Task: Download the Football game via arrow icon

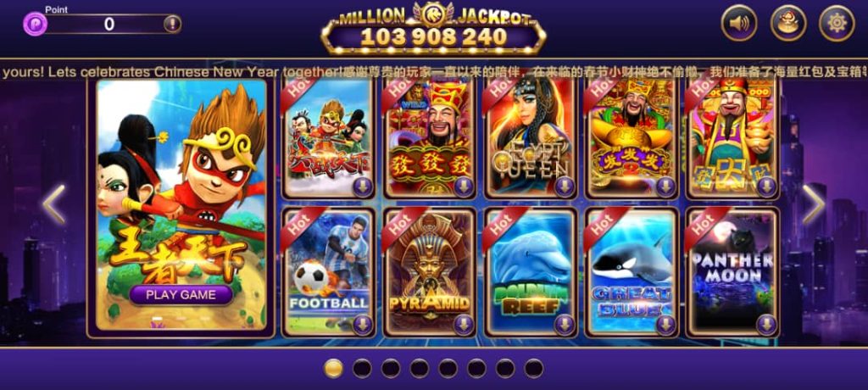Action: tap(362, 326)
